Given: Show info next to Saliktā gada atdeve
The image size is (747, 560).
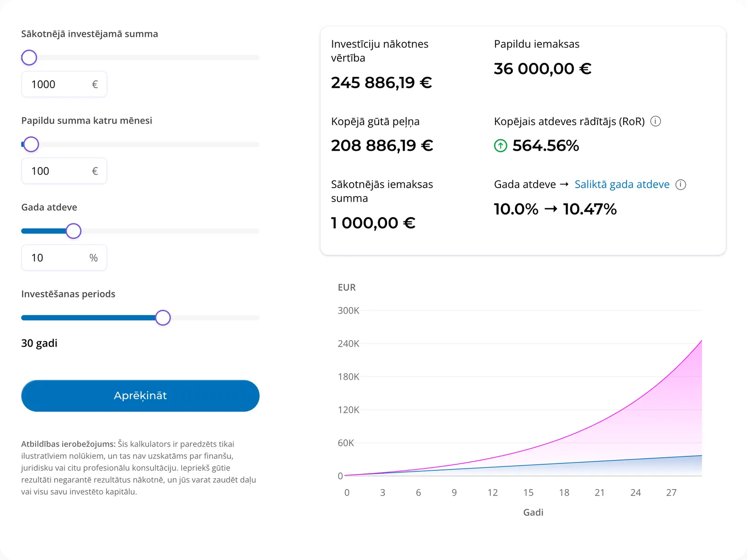Looking at the screenshot, I should point(681,184).
